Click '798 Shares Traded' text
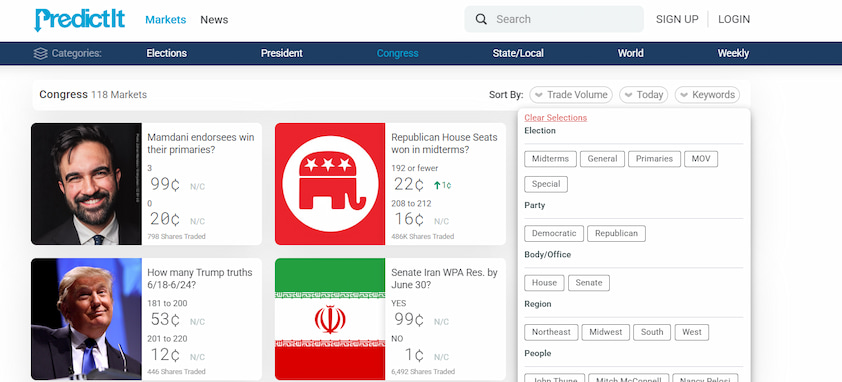Viewport: 842px width, 382px height. (x=176, y=236)
